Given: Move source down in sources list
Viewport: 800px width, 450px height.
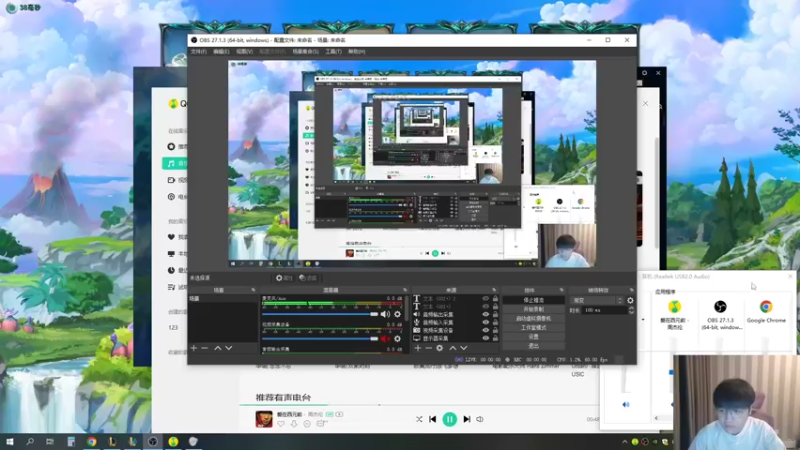Looking at the screenshot, I should [x=464, y=348].
